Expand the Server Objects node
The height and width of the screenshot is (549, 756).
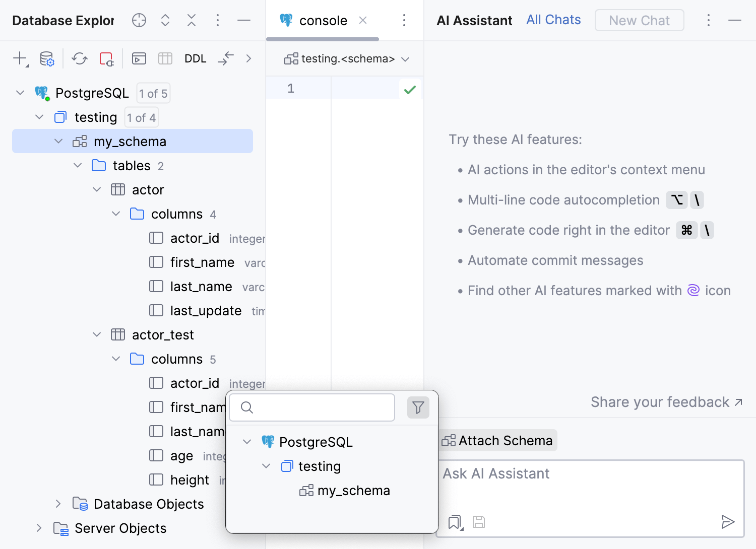39,528
